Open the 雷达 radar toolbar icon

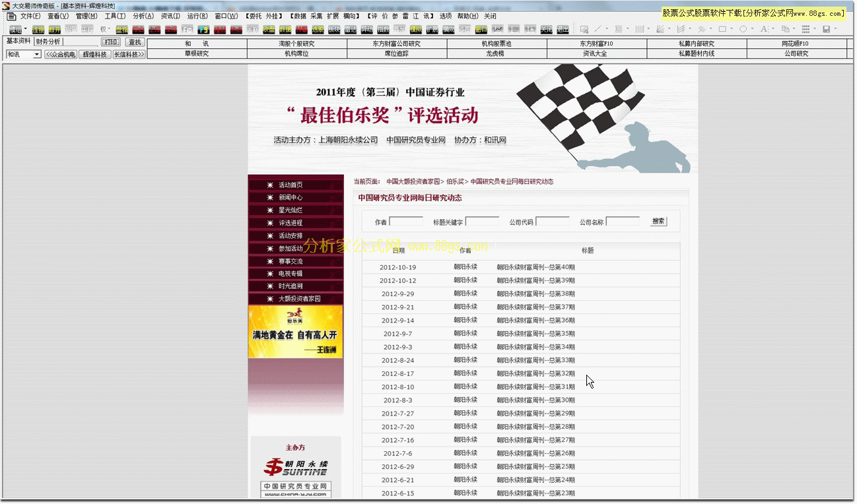[351, 29]
